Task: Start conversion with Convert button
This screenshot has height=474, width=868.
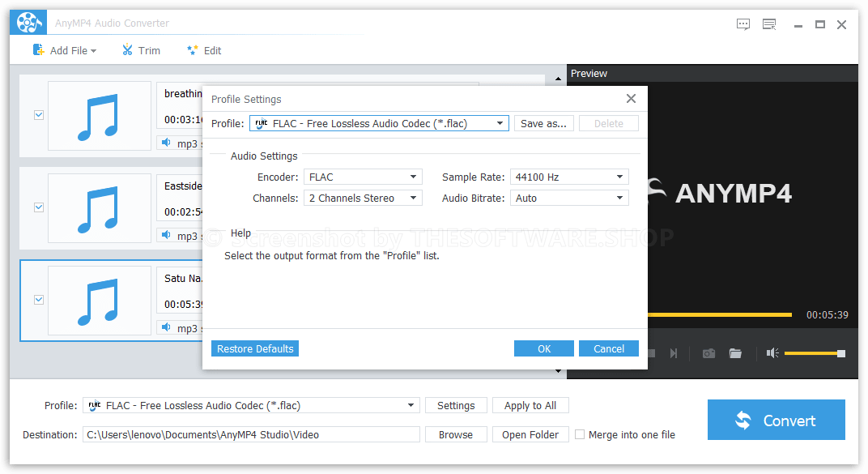Action: tap(777, 420)
